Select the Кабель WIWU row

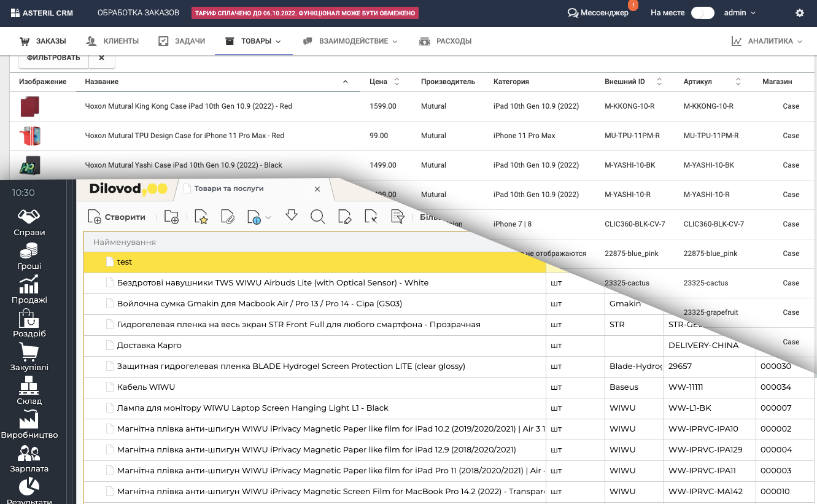pyautogui.click(x=315, y=387)
